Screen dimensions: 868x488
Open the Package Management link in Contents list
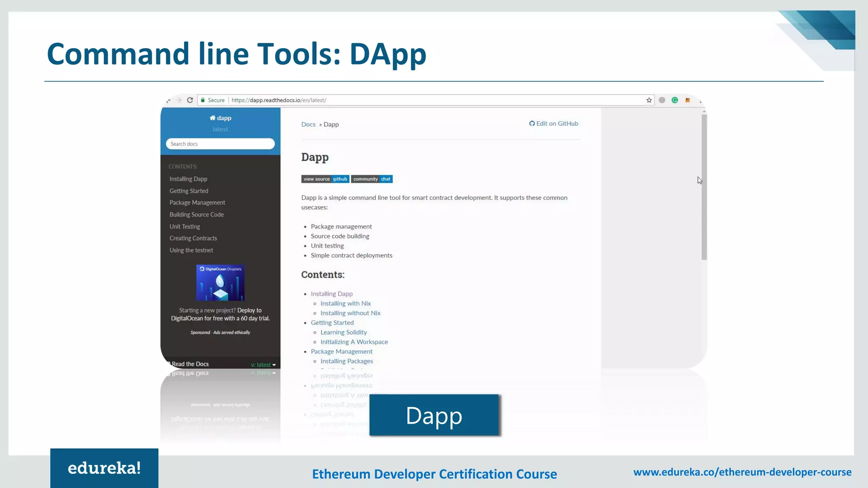point(342,352)
